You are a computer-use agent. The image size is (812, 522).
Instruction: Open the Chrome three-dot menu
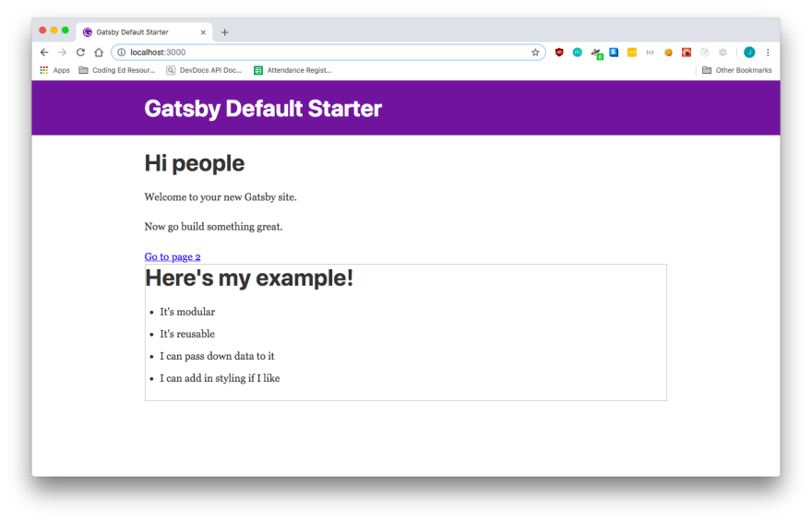click(x=768, y=53)
